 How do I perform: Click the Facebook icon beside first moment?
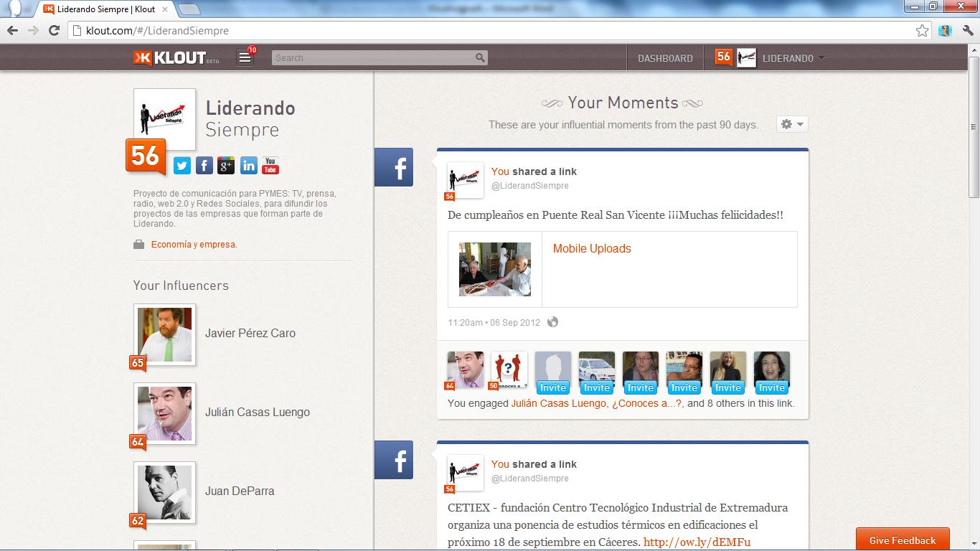[x=394, y=167]
